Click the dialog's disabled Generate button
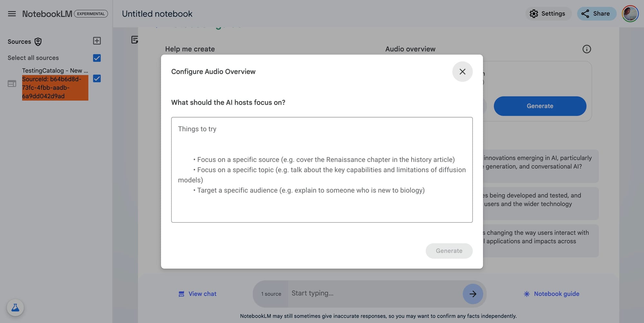Screen dimensions: 644x323 point(449,251)
